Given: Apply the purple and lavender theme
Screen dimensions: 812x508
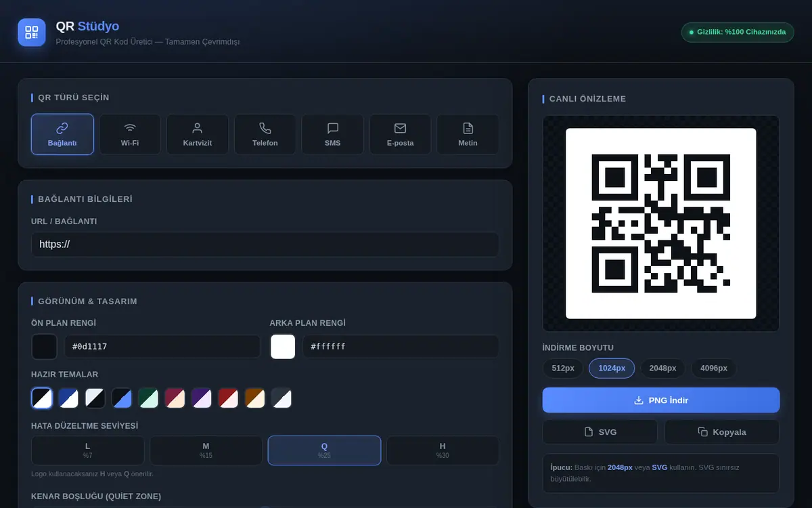Looking at the screenshot, I should [202, 398].
